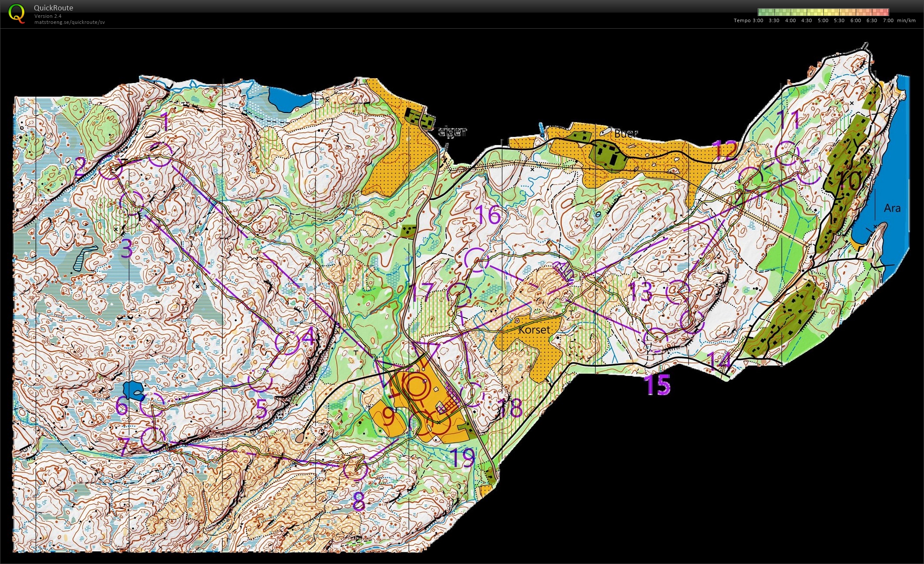
Task: Click the yellow middle of the tempo scale
Action: [x=823, y=12]
